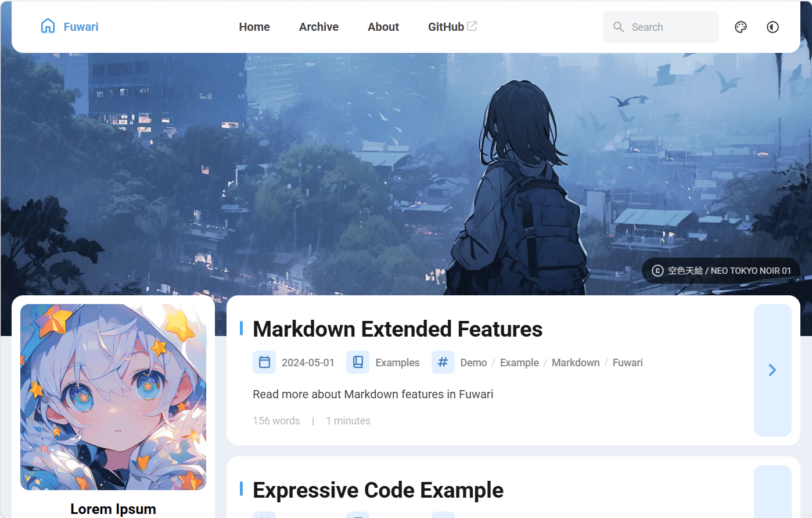The height and width of the screenshot is (518, 812).
Task: Open the theme color palette icon
Action: (741, 27)
